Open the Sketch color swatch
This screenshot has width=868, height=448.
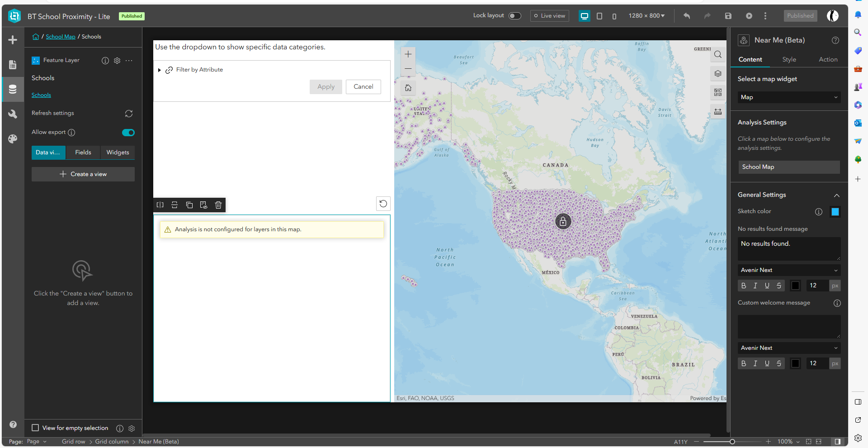click(x=835, y=212)
